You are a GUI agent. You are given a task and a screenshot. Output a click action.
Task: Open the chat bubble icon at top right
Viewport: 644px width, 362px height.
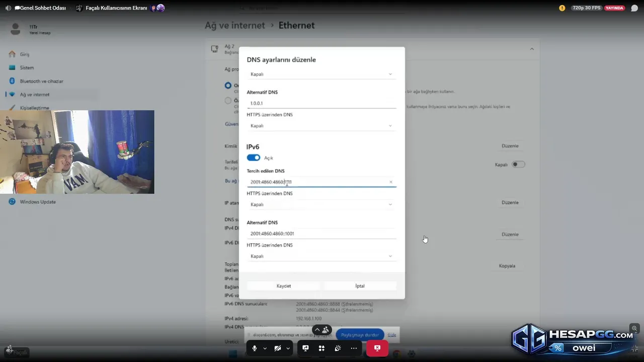coord(634,8)
